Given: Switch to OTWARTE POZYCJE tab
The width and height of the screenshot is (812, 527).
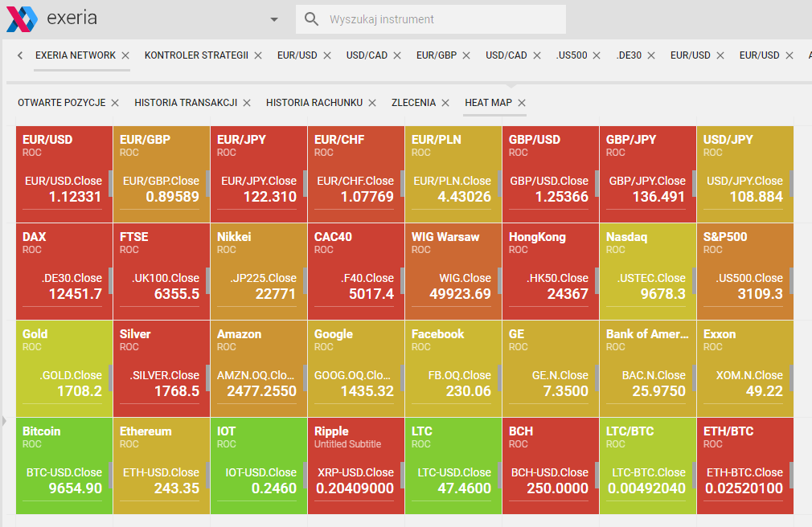Looking at the screenshot, I should (x=62, y=103).
